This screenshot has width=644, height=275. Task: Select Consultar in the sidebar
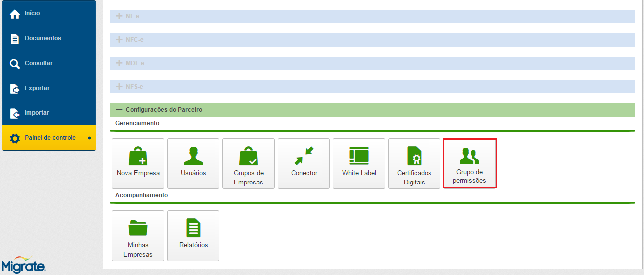click(x=49, y=63)
